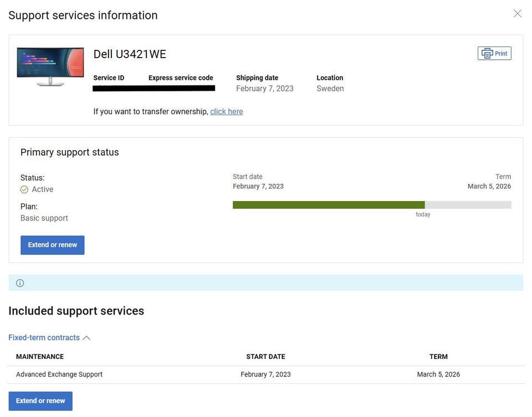Click Extend or renew under Primary support status
Viewport: 532px width, 417px height.
(52, 245)
